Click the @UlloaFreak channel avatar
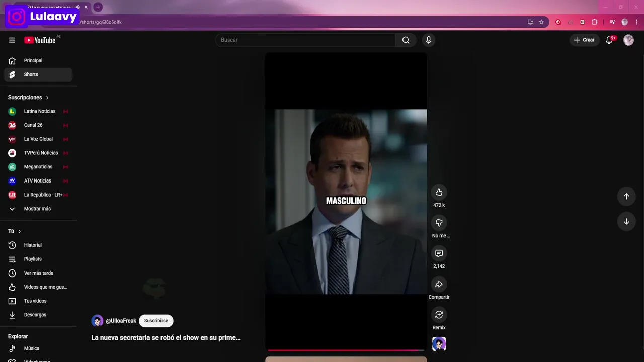The height and width of the screenshot is (362, 644). tap(97, 321)
